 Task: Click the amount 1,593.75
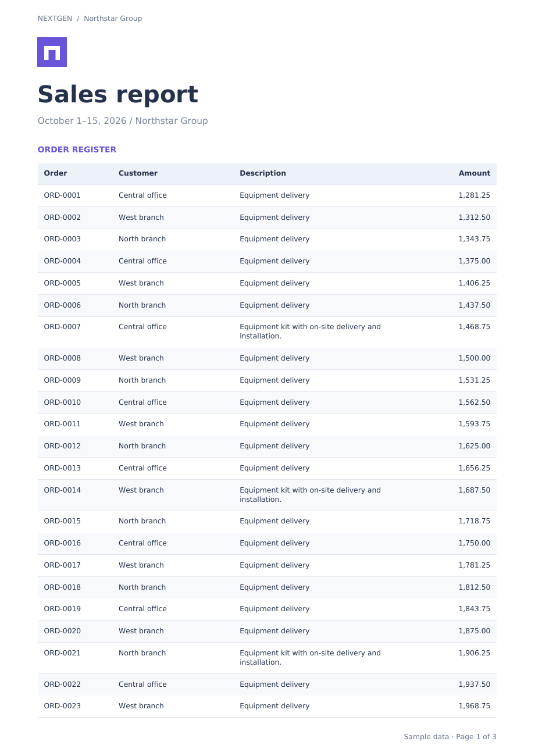point(475,424)
